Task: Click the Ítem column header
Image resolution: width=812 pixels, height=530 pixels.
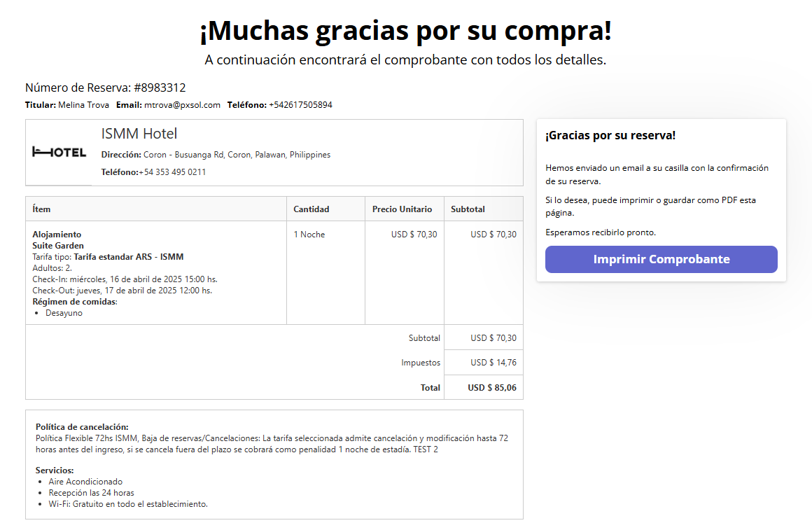Action: [x=41, y=209]
